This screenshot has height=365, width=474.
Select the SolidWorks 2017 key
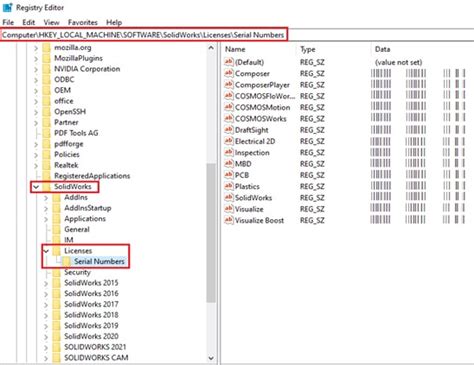pos(91,304)
